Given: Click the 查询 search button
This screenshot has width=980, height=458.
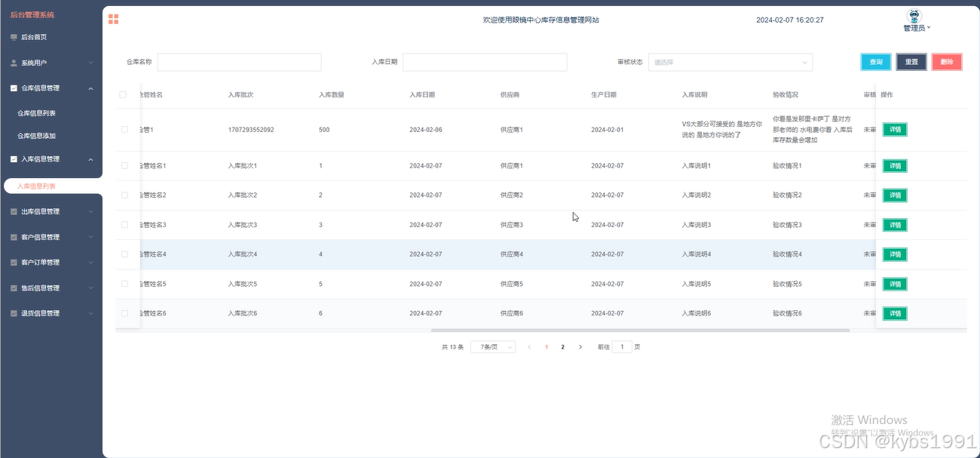Looking at the screenshot, I should 876,62.
